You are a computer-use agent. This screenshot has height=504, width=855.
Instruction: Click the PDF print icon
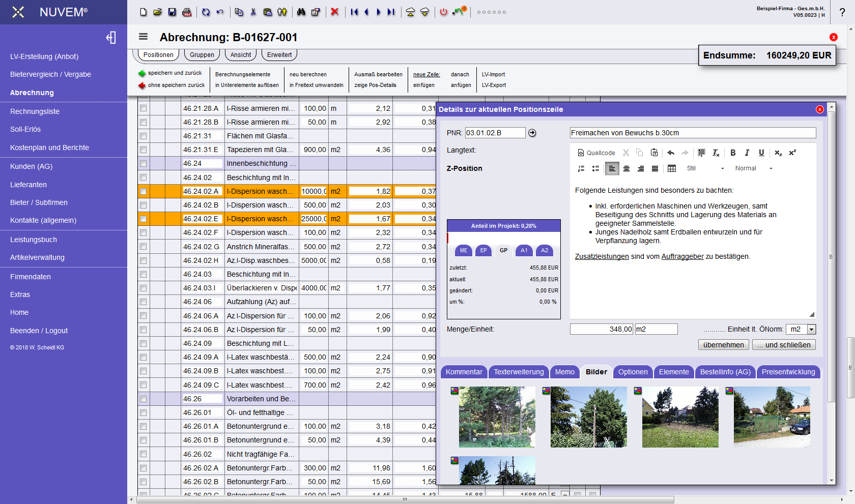(x=187, y=12)
